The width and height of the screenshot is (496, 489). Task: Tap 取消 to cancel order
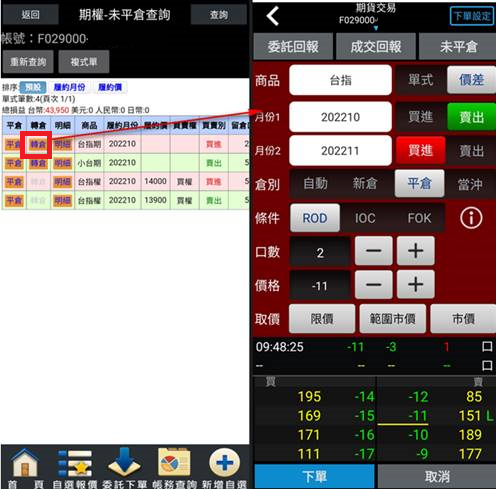(x=437, y=476)
